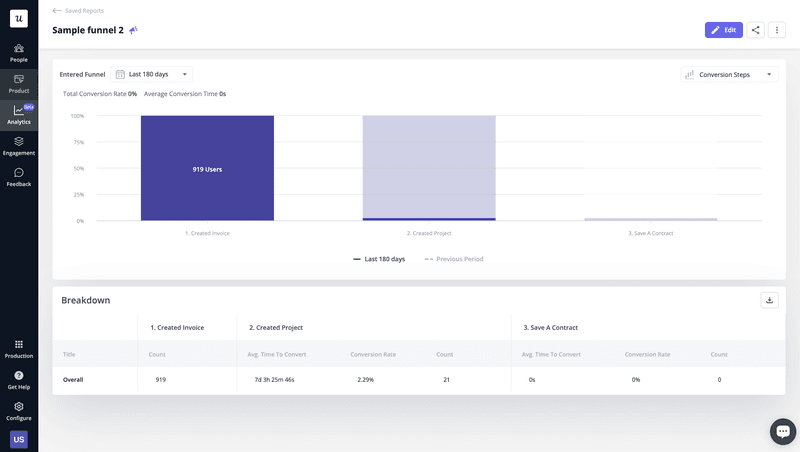Open the three-dot more options menu
The image size is (800, 452).
pyautogui.click(x=777, y=30)
